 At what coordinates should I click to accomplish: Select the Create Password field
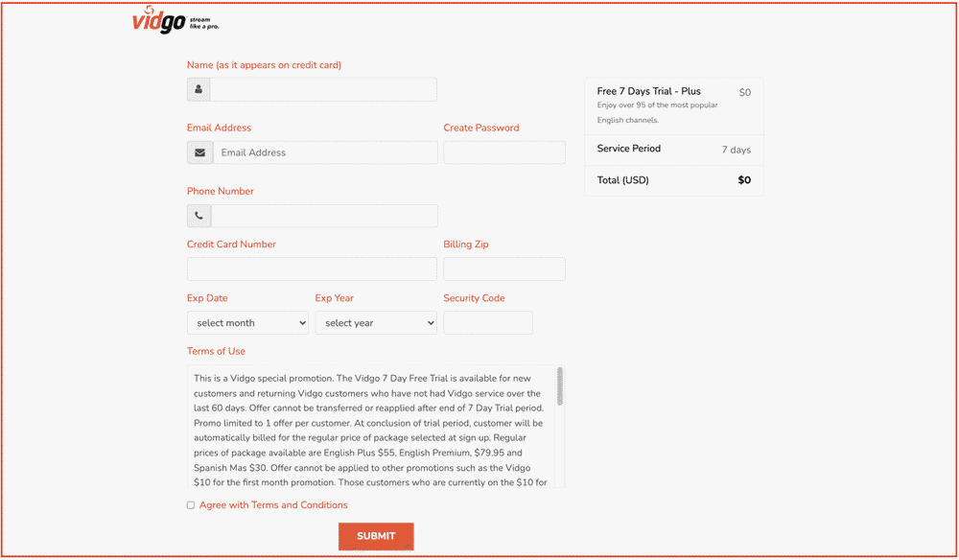[x=504, y=152]
